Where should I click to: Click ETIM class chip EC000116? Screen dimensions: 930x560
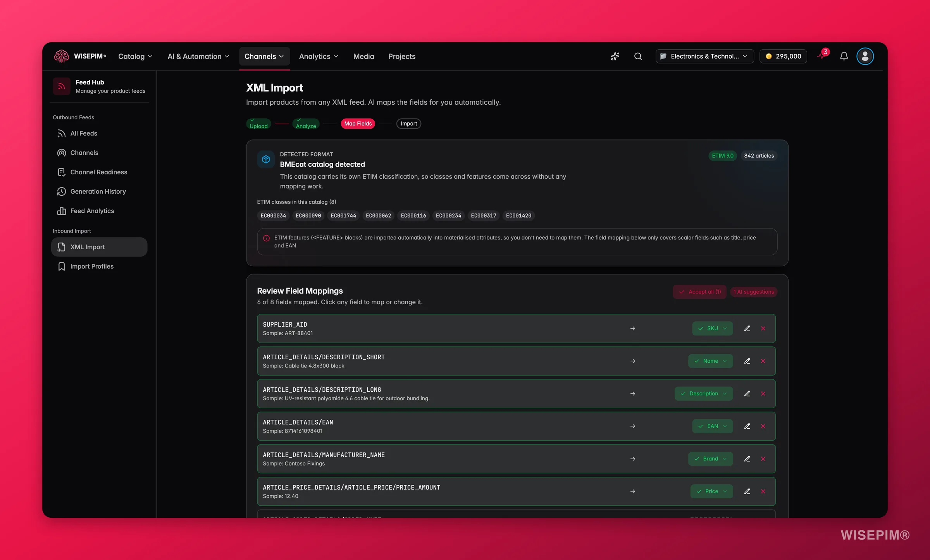click(x=413, y=216)
